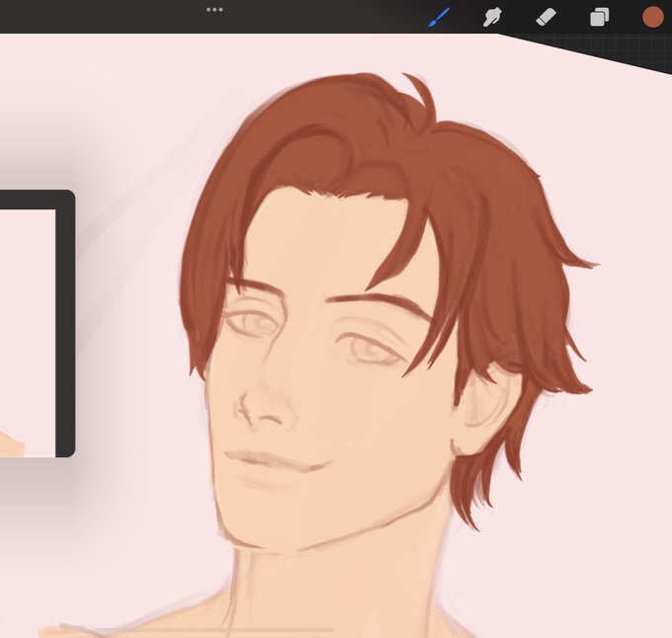Viewport: 672px width, 638px height.
Task: Select the Brush tool
Action: tap(440, 17)
